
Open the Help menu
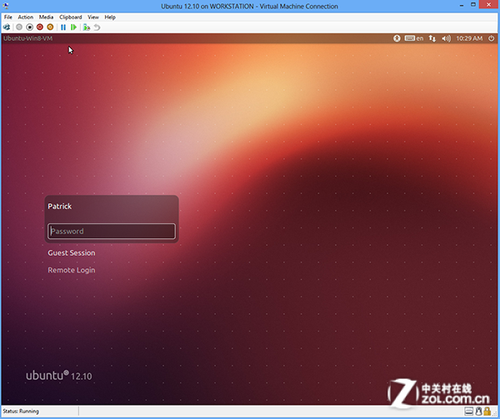coord(110,17)
